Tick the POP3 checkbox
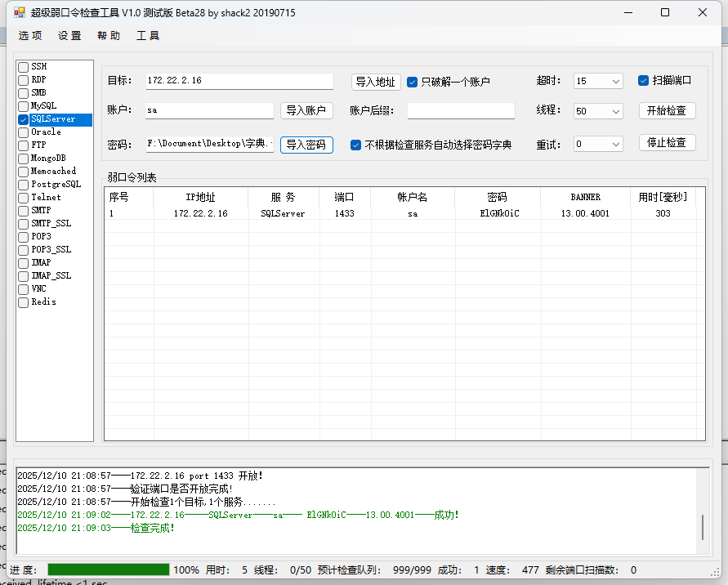 click(x=23, y=237)
